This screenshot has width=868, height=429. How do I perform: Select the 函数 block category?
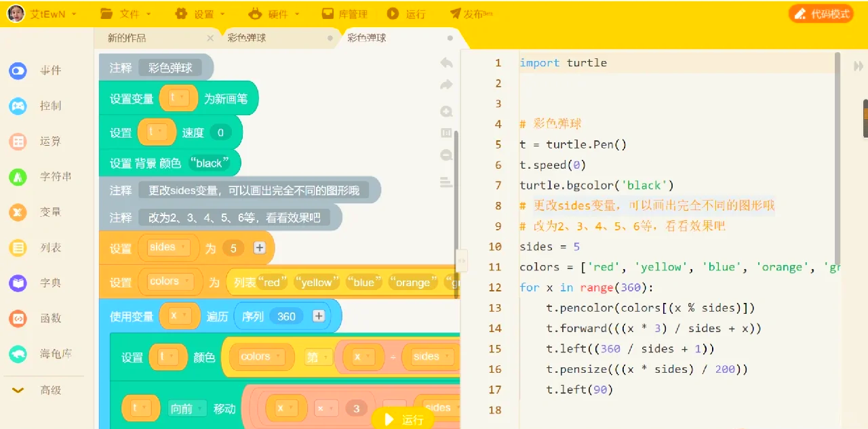click(35, 319)
